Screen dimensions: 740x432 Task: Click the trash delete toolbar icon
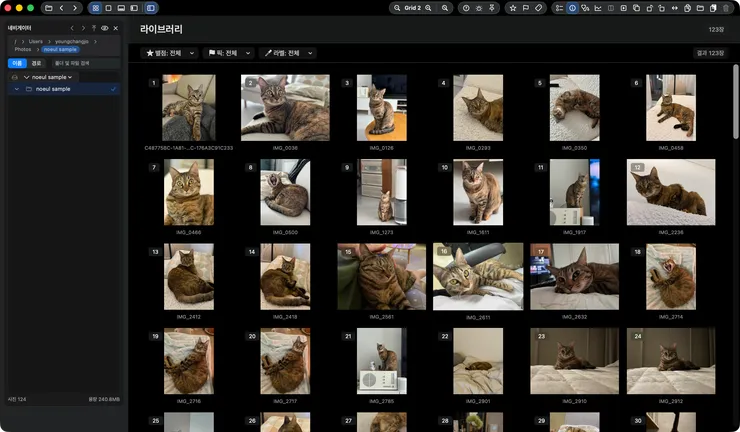click(726, 8)
